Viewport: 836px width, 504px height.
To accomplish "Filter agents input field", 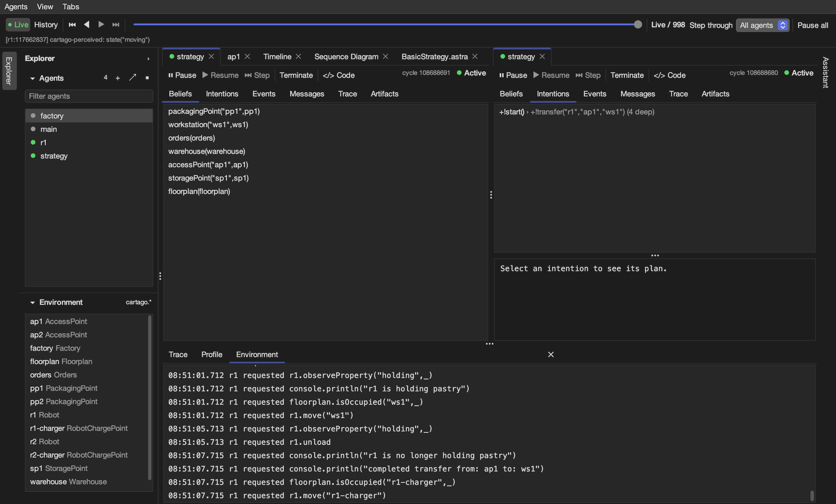I will coord(89,96).
